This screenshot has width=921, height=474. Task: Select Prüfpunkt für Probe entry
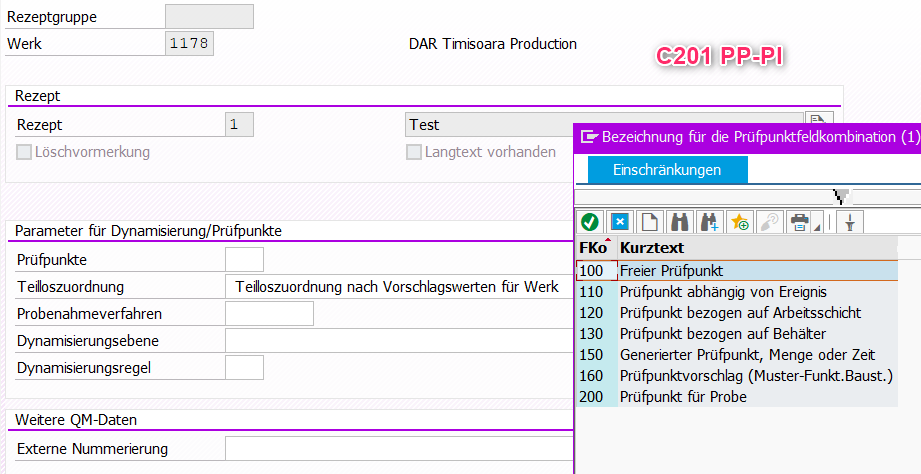click(683, 396)
